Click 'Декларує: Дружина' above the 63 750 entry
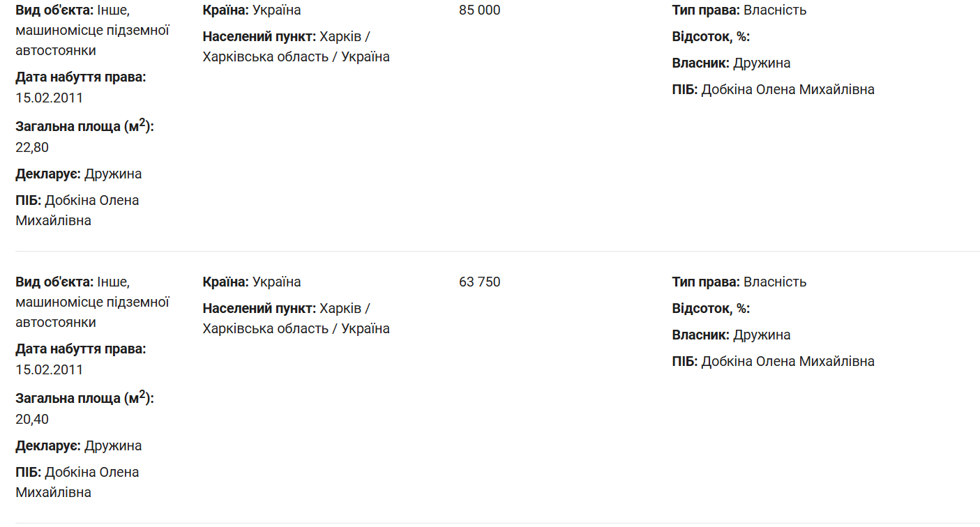Image resolution: width=980 pixels, height=527 pixels. pos(79,174)
